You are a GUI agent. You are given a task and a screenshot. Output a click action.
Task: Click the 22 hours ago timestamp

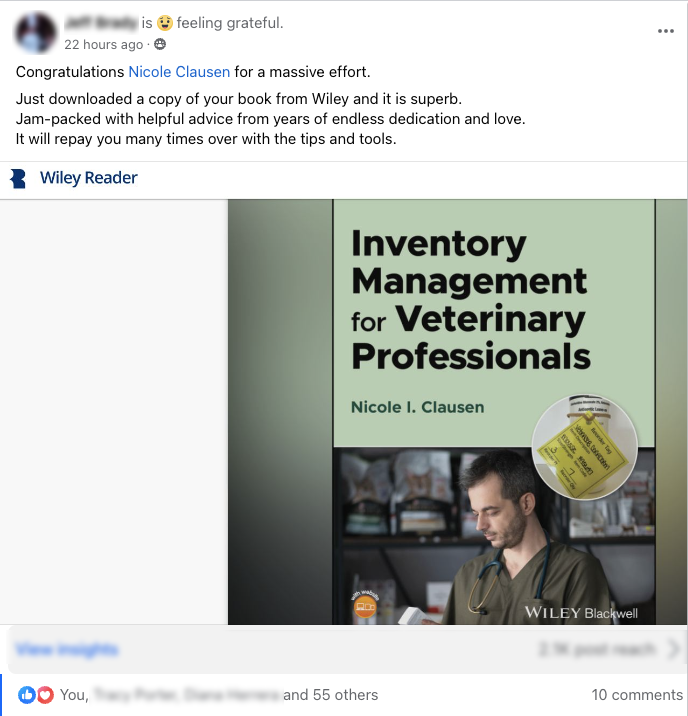tap(104, 44)
